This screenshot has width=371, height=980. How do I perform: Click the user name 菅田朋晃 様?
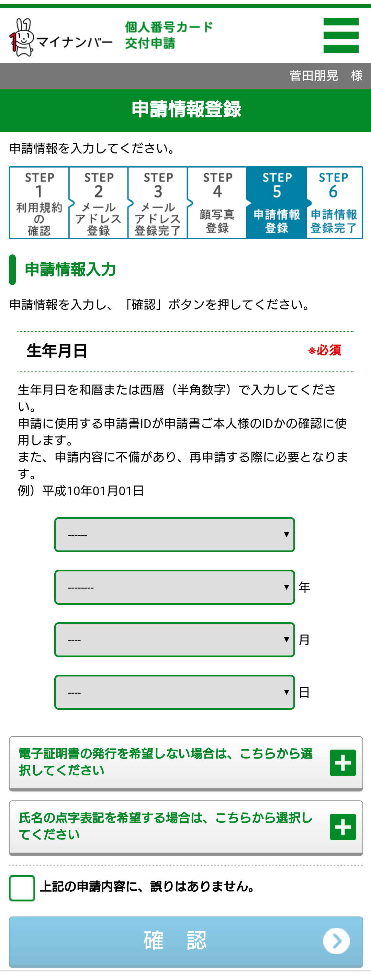326,76
